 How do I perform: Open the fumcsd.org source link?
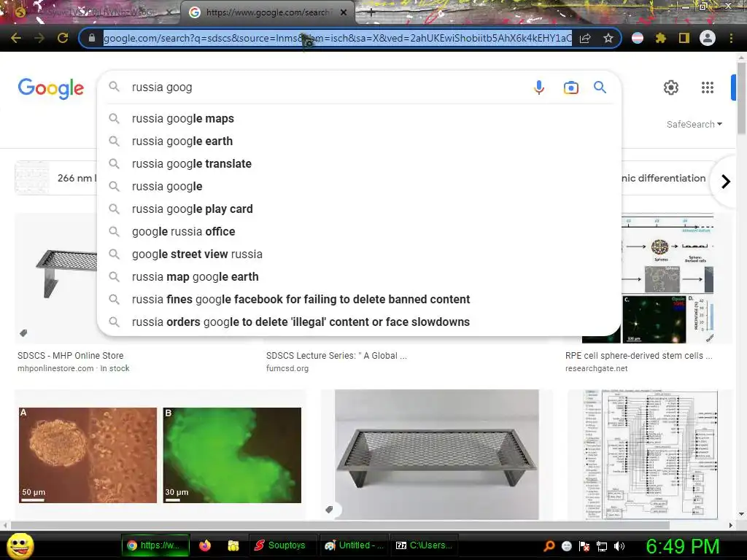pos(287,368)
